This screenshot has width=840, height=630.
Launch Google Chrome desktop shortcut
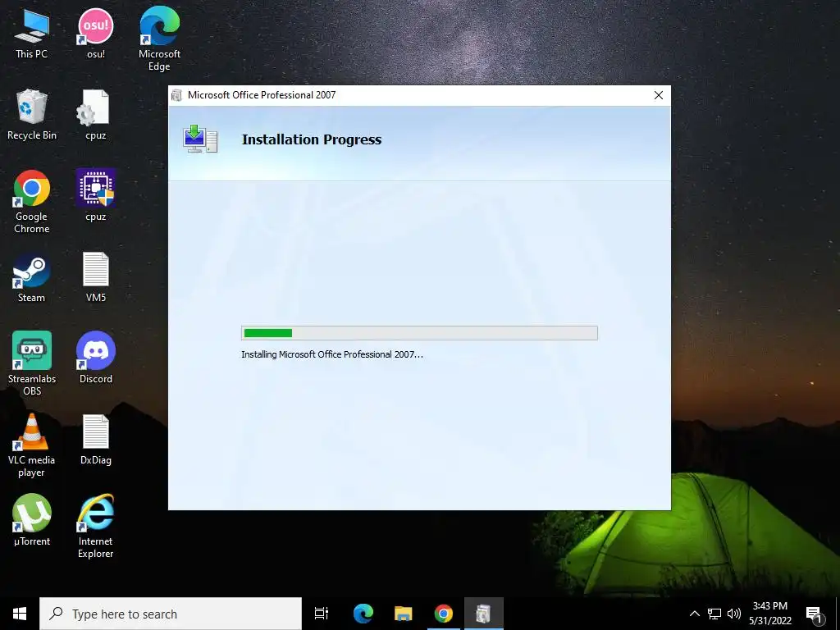(x=32, y=202)
